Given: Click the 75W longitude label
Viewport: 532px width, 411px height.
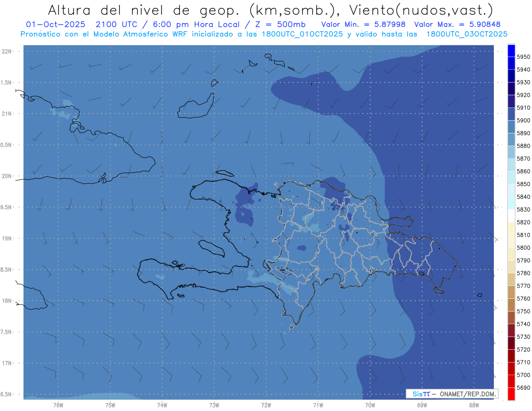Looking at the screenshot, I should 110,405.
